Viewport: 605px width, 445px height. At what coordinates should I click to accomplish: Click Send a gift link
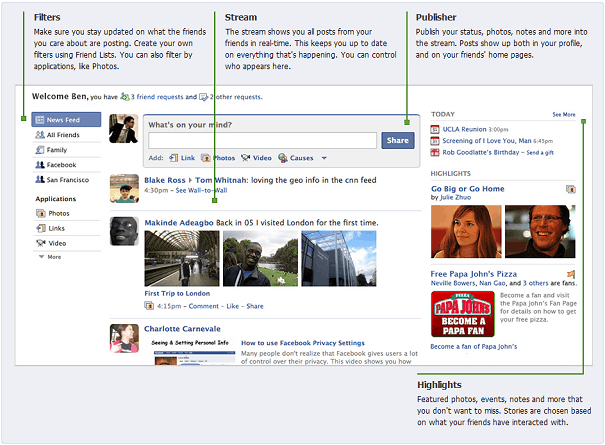tap(540, 153)
